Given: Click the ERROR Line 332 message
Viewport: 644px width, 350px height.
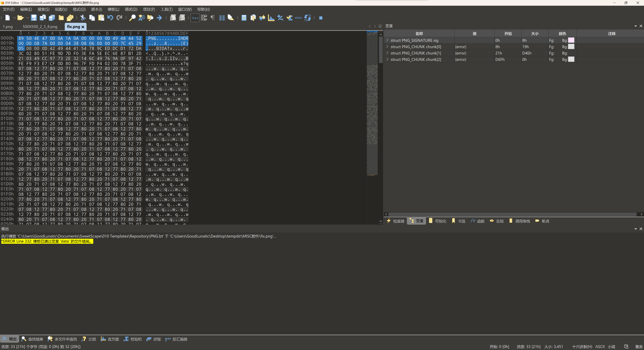Looking at the screenshot, I should (47, 241).
